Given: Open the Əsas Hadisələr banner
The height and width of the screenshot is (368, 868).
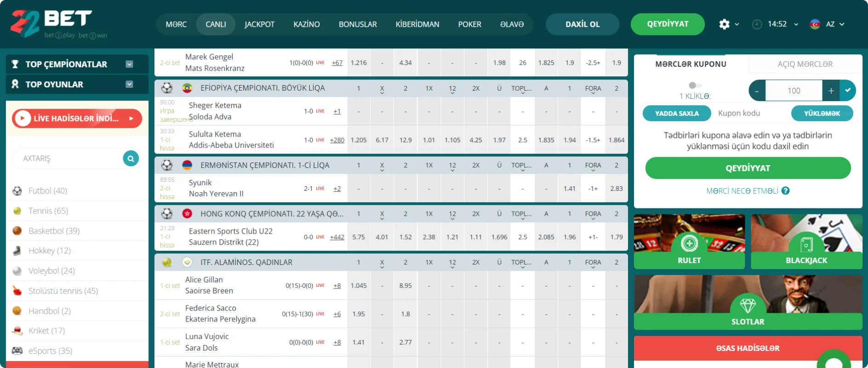Looking at the screenshot, I should 748,348.
